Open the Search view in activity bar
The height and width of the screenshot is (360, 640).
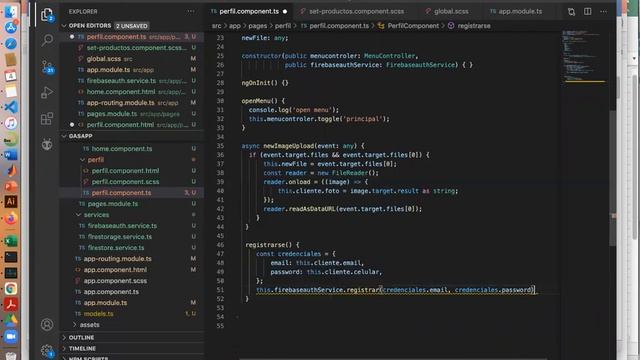47,40
